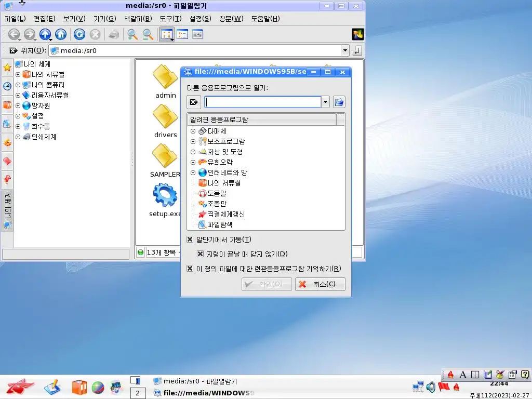
Task: Open the 도움말(H) menu
Action: pos(265,19)
